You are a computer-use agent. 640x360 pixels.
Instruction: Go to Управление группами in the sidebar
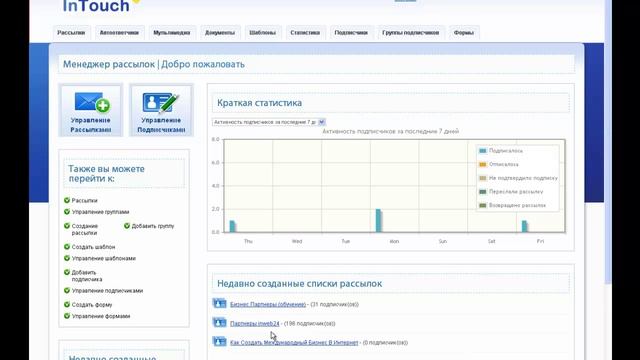coord(100,212)
